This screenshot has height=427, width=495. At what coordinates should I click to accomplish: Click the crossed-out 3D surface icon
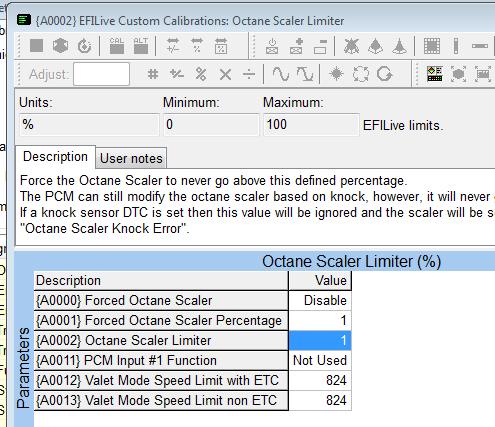(x=351, y=46)
